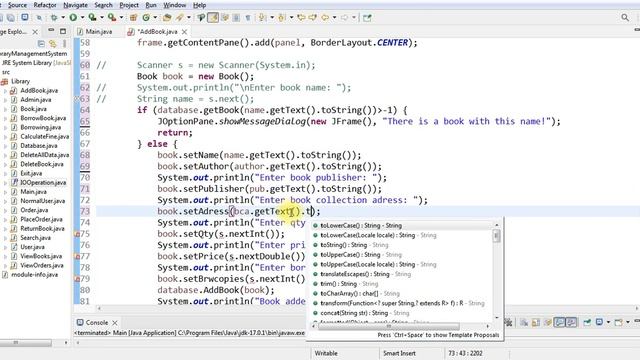Screen dimensions: 640x360
Task: Click the Pin Editor icon
Action: (367, 18)
